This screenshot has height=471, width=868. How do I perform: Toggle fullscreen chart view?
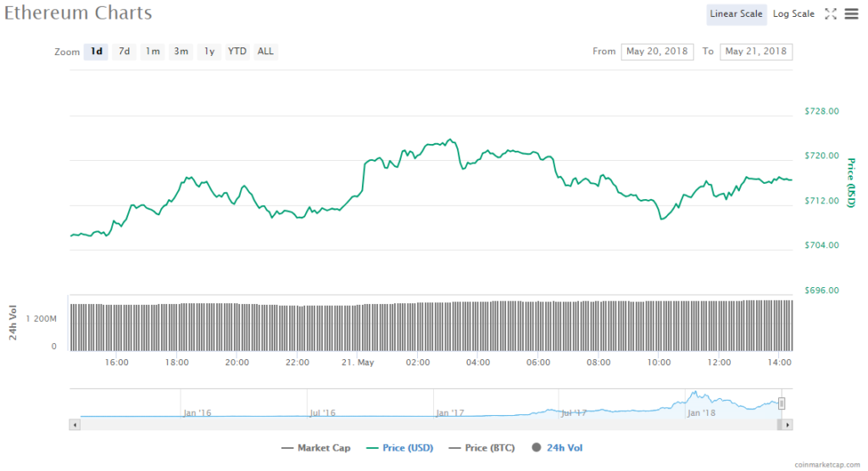(831, 14)
